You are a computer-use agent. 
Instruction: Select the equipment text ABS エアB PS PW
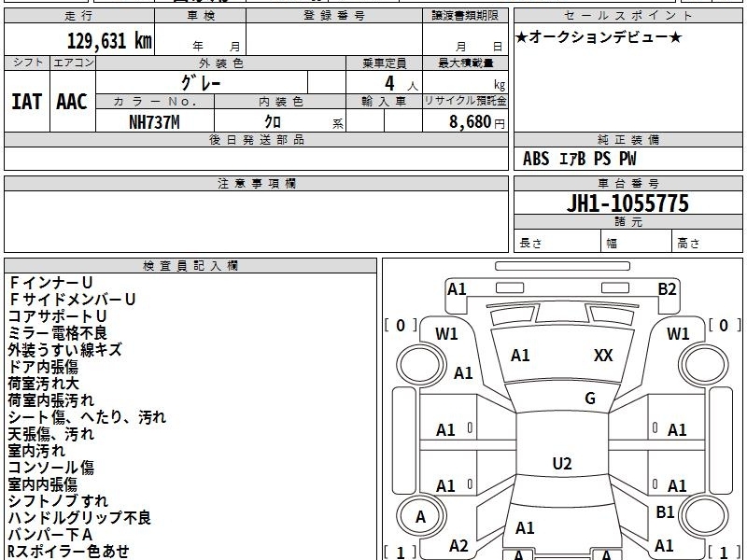579,159
